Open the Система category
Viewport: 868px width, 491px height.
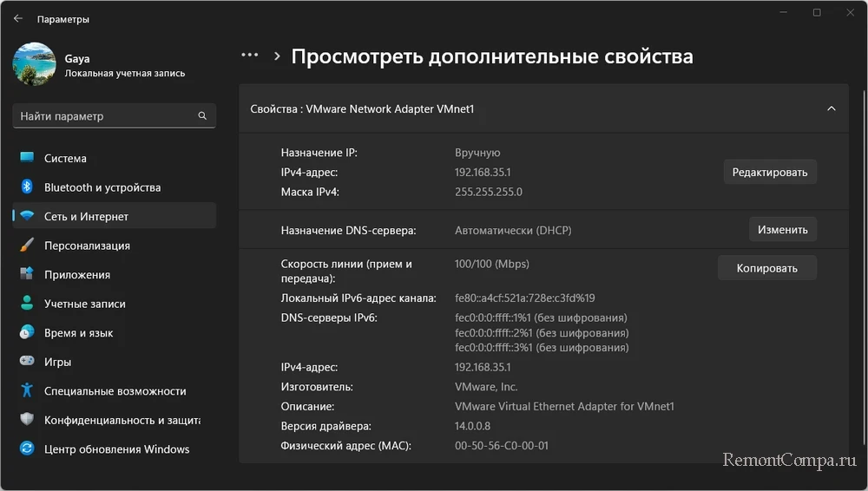click(x=114, y=158)
